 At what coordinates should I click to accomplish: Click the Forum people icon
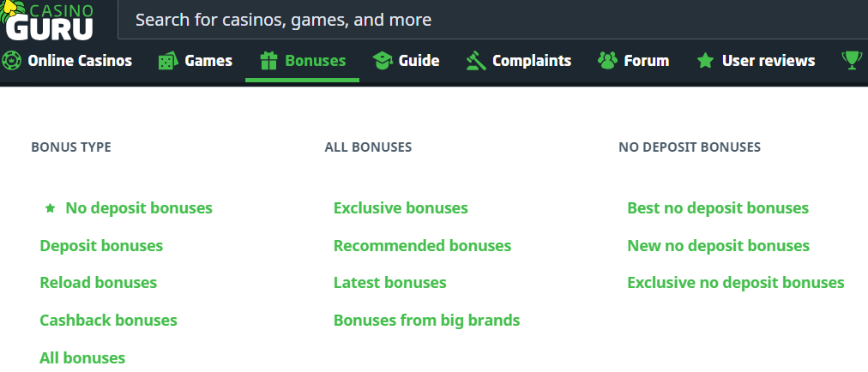(x=607, y=61)
